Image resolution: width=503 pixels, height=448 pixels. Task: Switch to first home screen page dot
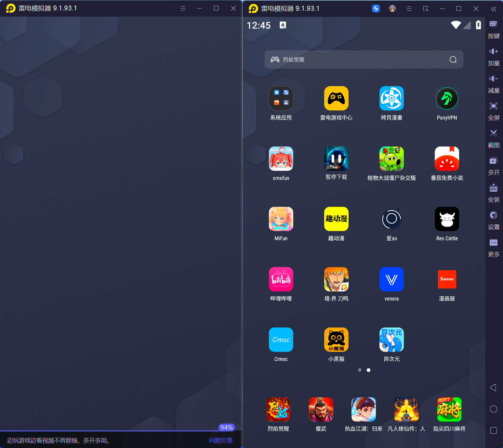360,370
